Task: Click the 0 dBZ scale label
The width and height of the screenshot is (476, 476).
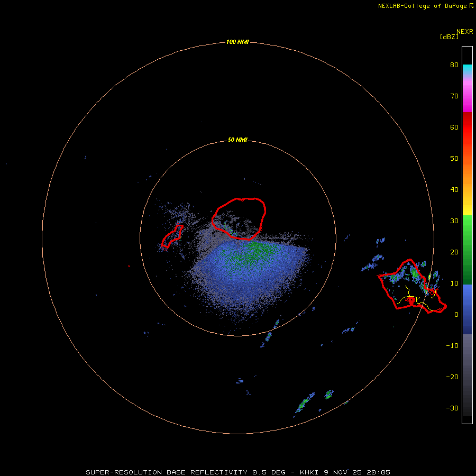Action: [x=456, y=315]
